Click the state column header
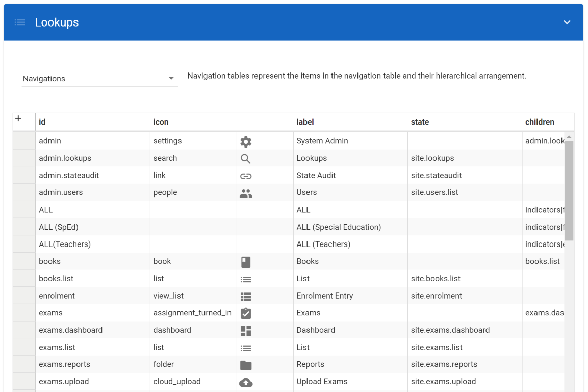Screen dimensions: 588x392 (420, 122)
